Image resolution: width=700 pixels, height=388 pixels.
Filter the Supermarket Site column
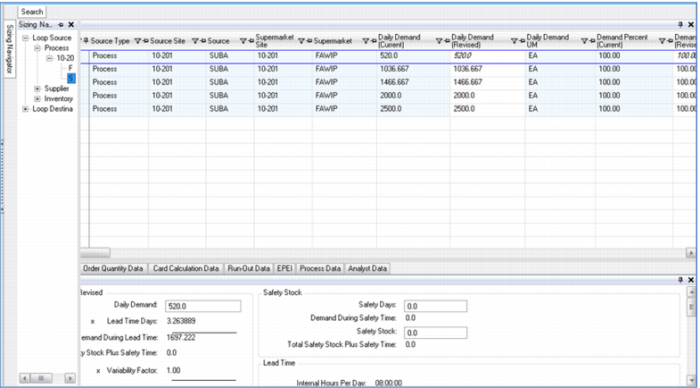coord(301,41)
